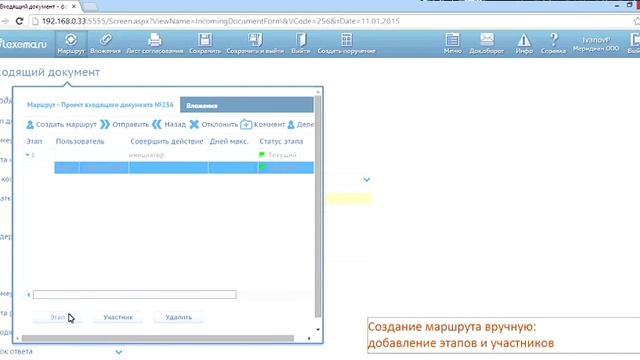The width and height of the screenshot is (640, 360).
Task: Open the Меню icon
Action: [x=452, y=44]
